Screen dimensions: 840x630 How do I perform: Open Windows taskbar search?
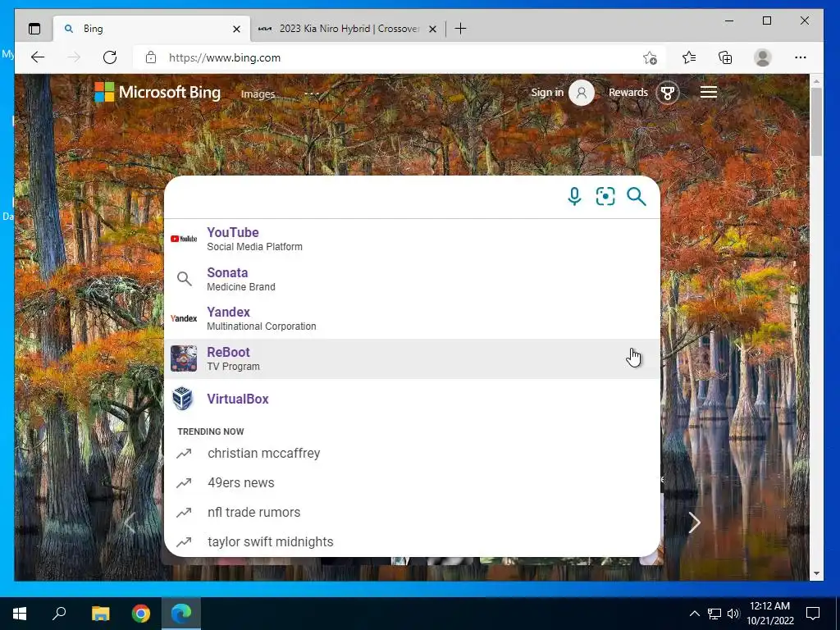[x=59, y=614]
